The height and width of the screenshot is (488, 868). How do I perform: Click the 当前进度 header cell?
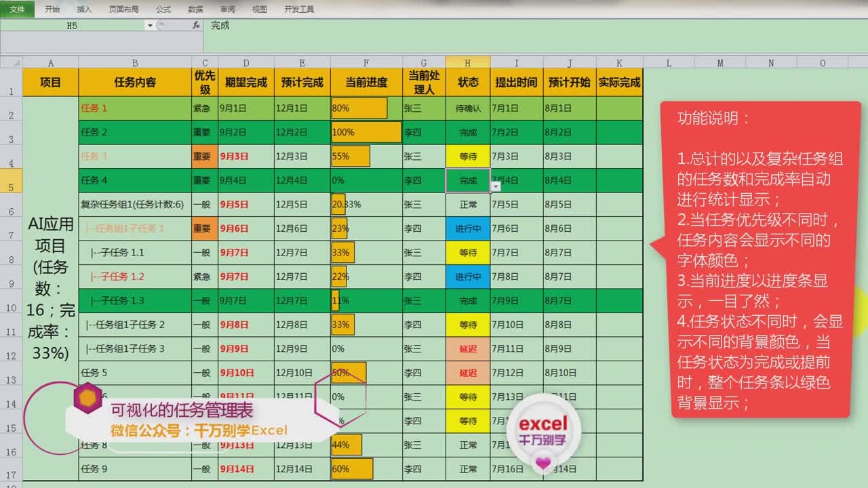pos(366,83)
